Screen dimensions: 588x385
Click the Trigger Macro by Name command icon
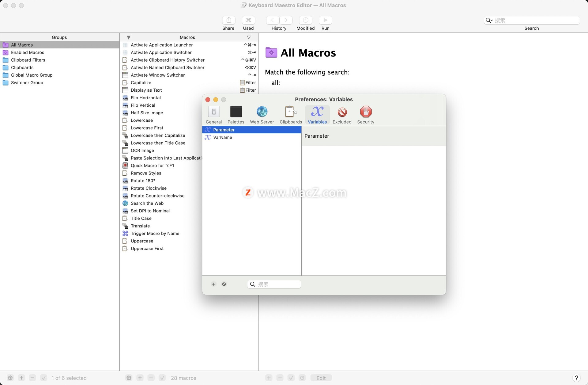tap(125, 234)
